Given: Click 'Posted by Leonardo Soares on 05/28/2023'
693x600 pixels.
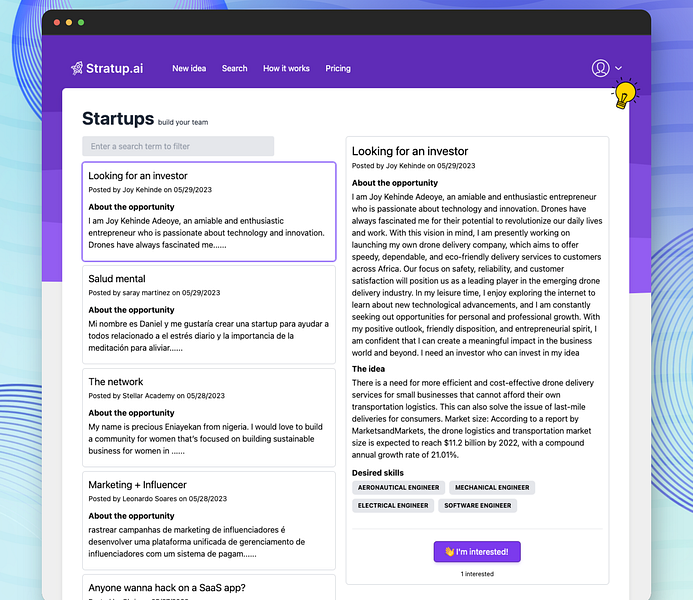Looking at the screenshot, I should click(x=158, y=498).
